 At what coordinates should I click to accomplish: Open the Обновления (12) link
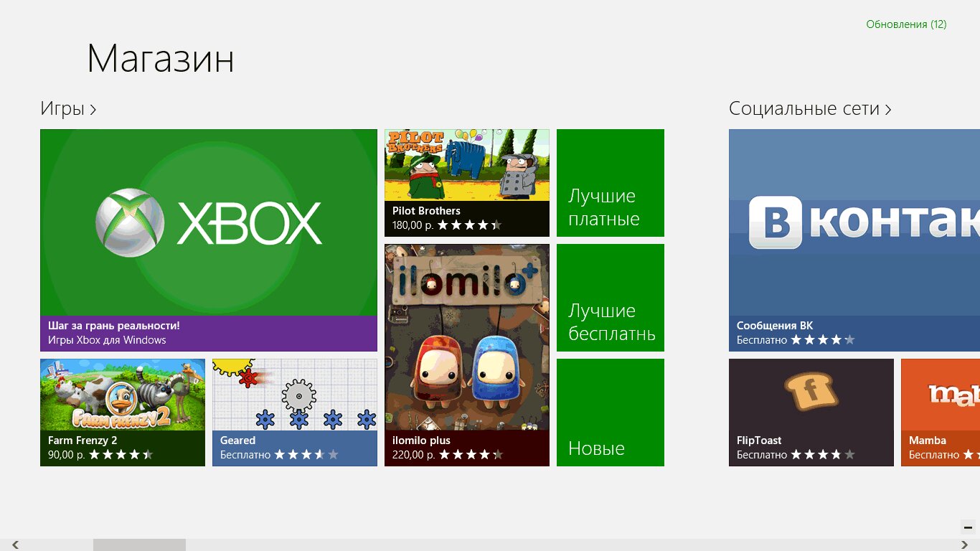click(x=906, y=24)
